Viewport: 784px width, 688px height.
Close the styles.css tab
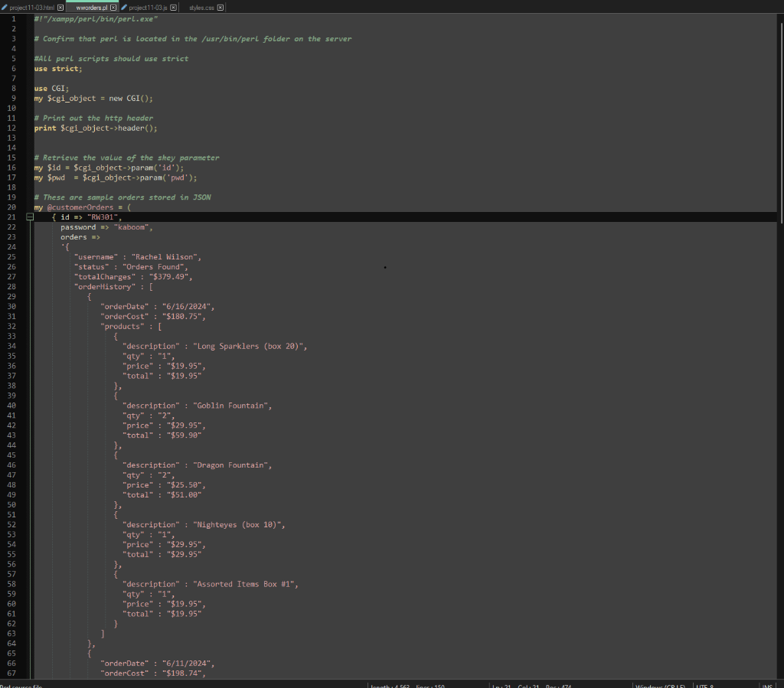(x=220, y=8)
